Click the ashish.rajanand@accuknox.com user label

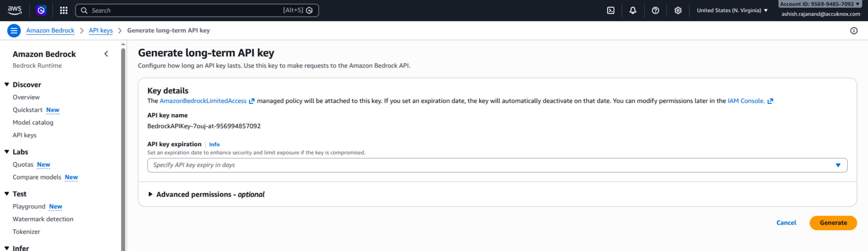[821, 14]
